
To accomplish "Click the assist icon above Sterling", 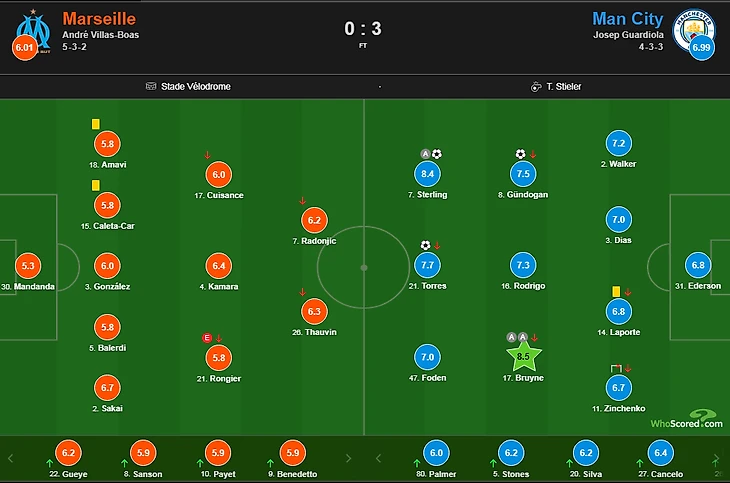I will [425, 154].
